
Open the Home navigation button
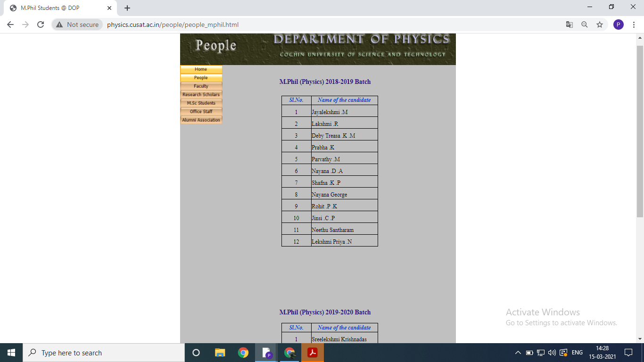201,69
